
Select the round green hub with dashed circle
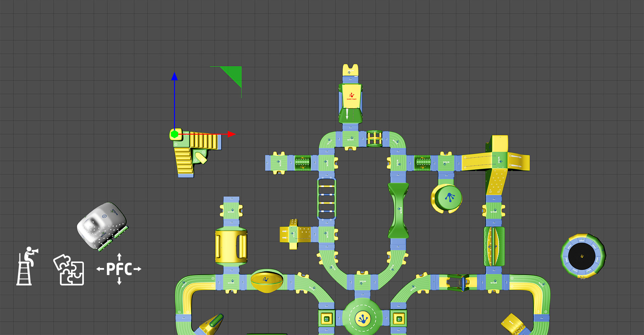click(362, 317)
